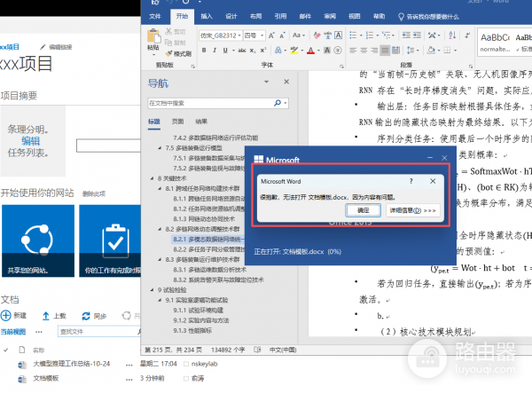Click the distributed alignment icon
532x394 pixels.
point(396,51)
